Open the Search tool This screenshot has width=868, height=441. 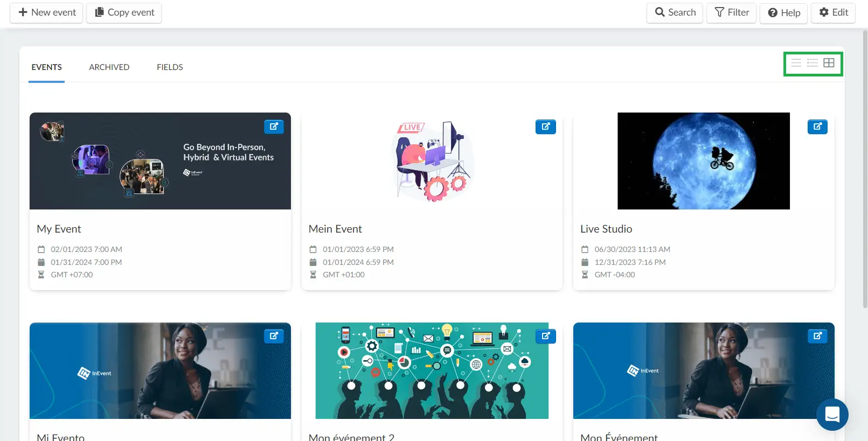pyautogui.click(x=675, y=12)
